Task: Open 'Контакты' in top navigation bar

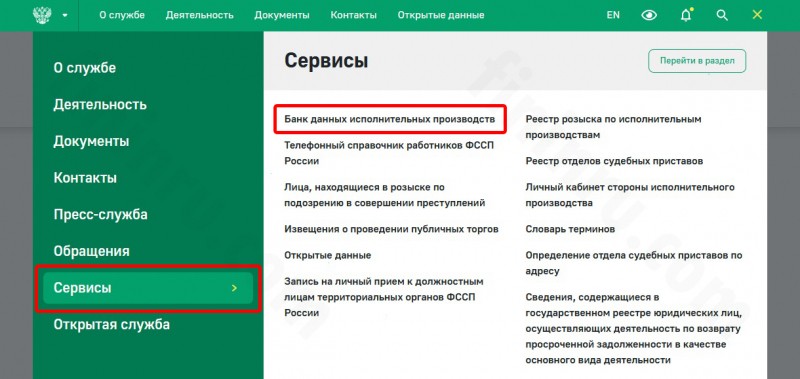Action: [354, 15]
